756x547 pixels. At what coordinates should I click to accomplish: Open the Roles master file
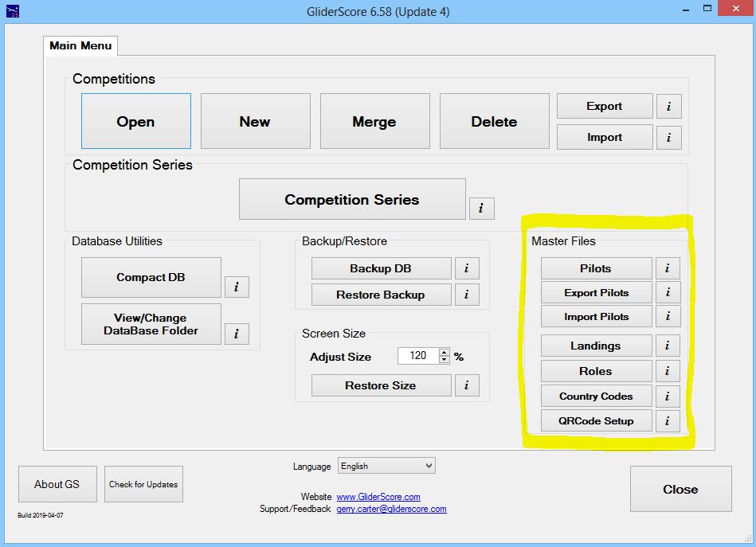(x=596, y=371)
